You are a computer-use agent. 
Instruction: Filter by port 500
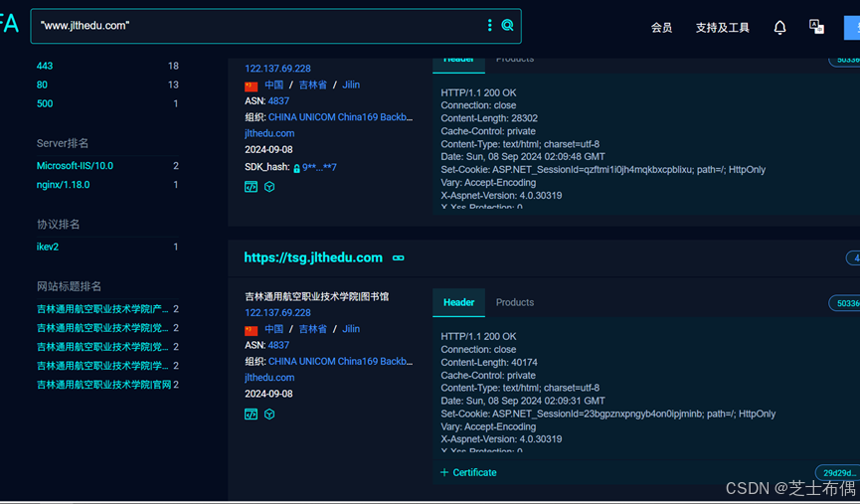tap(45, 103)
